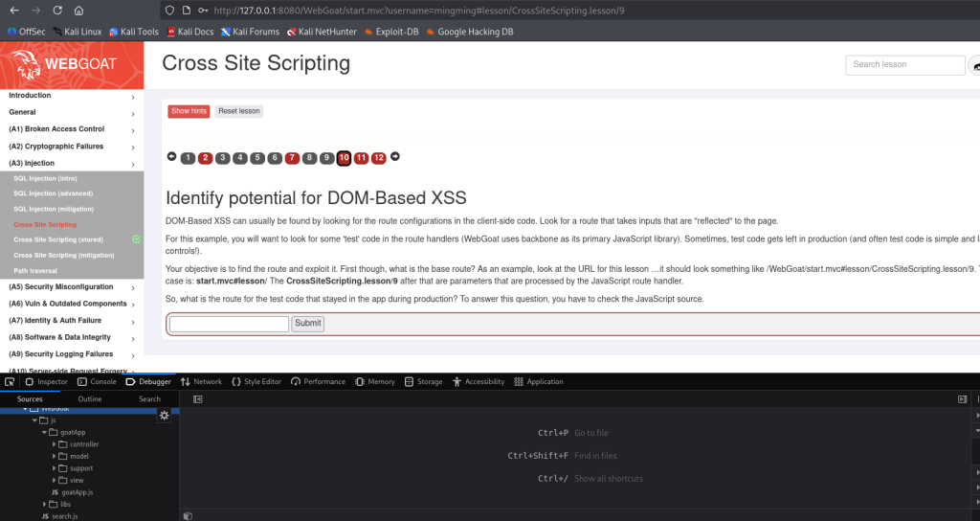Open the page info document icon
Screen dimensions: 980x521
pos(187,10)
